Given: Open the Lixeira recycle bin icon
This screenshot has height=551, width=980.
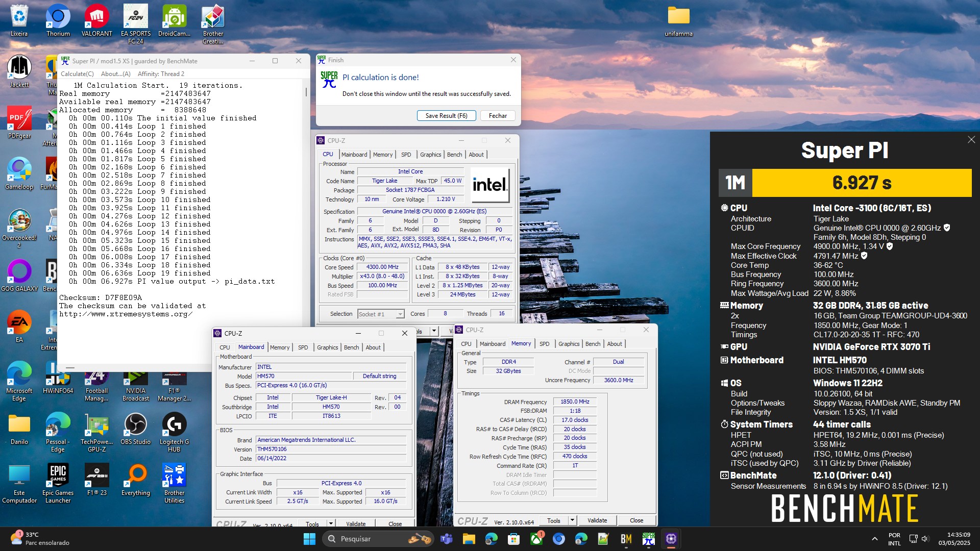Looking at the screenshot, I should pyautogui.click(x=19, y=20).
